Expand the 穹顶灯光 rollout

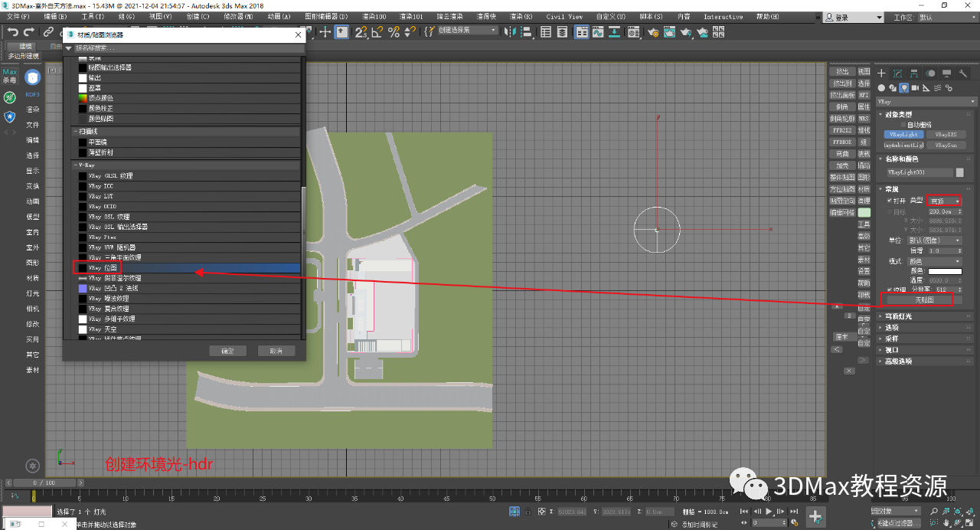click(926, 316)
